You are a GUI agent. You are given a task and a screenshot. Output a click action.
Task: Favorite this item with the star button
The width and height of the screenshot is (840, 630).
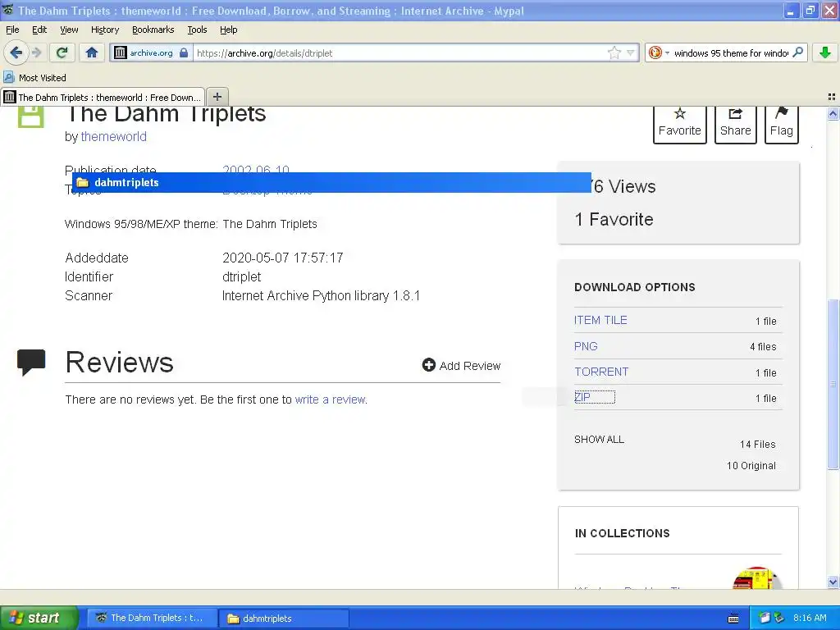coord(679,123)
